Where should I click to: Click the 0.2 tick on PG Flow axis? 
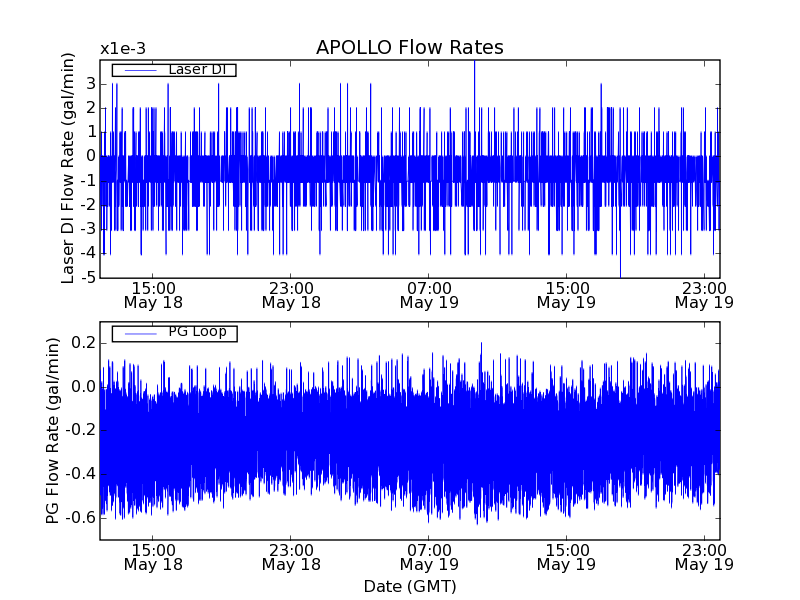click(83, 343)
